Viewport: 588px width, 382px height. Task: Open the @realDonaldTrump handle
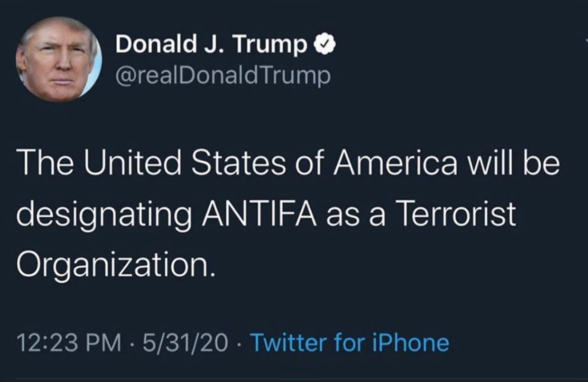coord(223,76)
